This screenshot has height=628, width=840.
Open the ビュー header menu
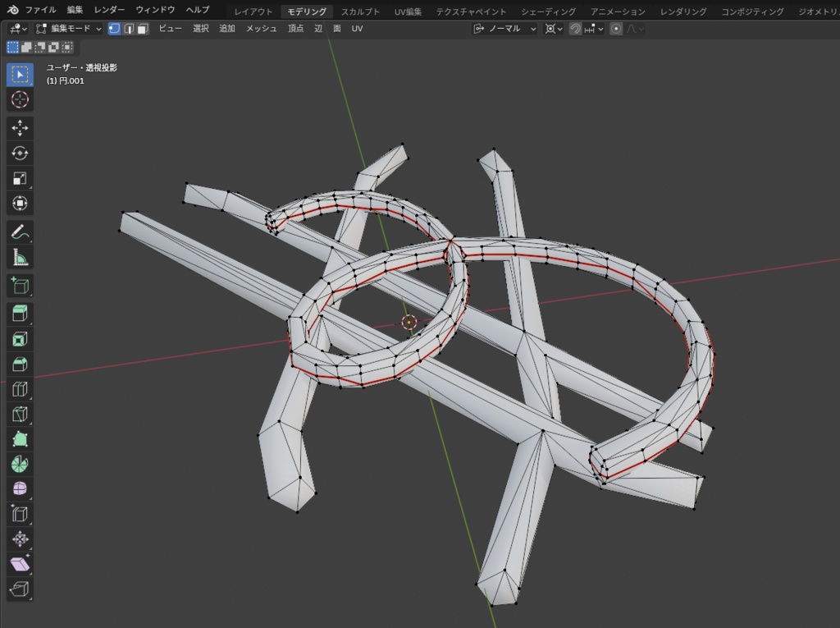171,29
